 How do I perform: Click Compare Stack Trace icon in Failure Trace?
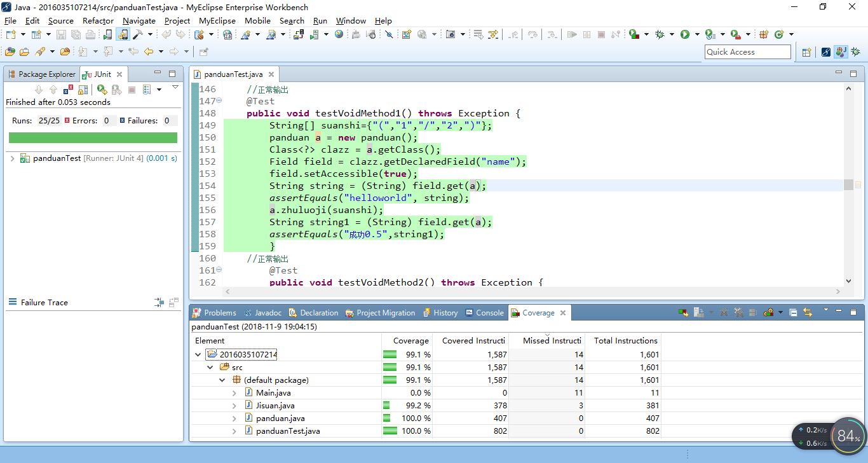[x=173, y=303]
